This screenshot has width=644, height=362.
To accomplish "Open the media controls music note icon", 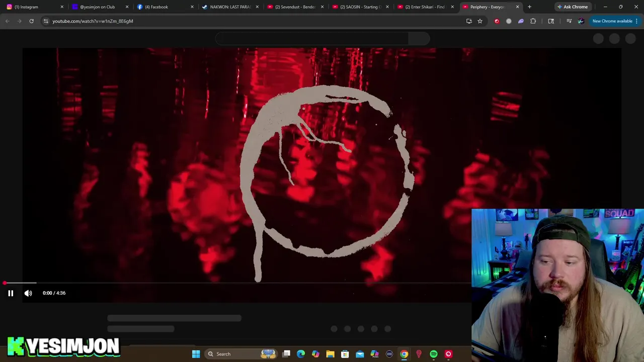I will pos(569,21).
